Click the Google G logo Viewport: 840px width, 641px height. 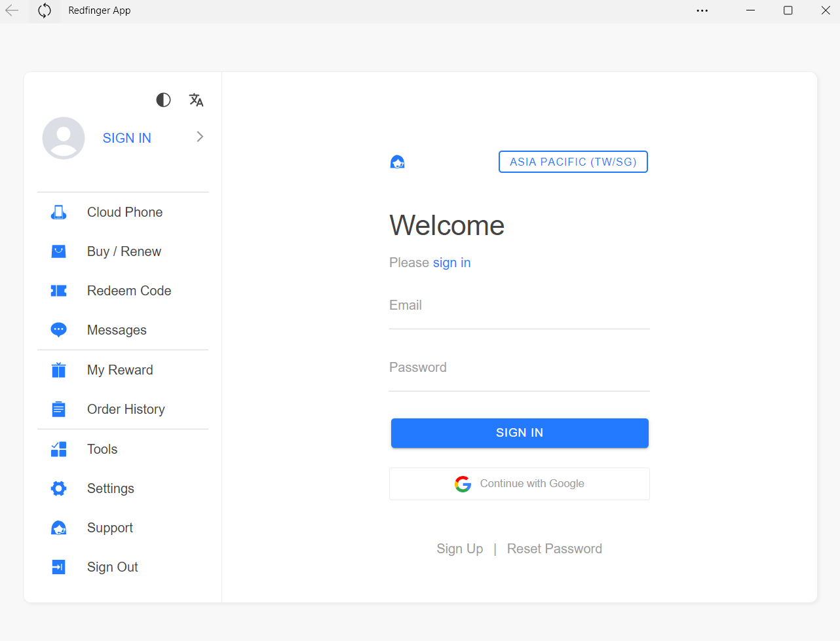tap(463, 484)
